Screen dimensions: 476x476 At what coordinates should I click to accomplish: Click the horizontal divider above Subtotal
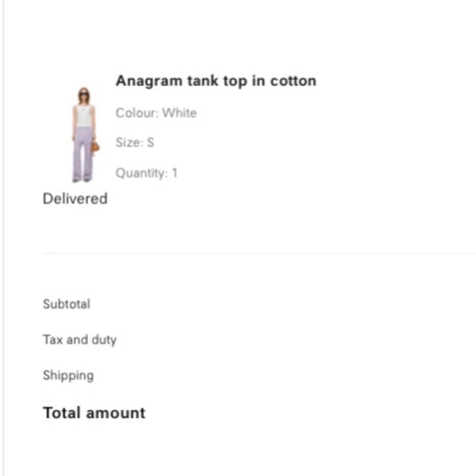tap(259, 253)
